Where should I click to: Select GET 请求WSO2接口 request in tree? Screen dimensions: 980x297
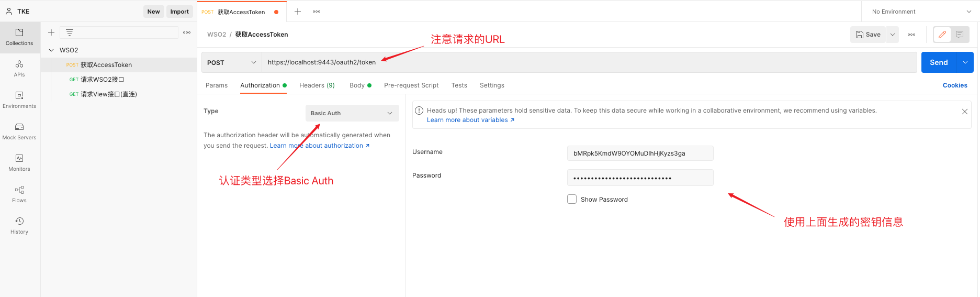pos(119,80)
